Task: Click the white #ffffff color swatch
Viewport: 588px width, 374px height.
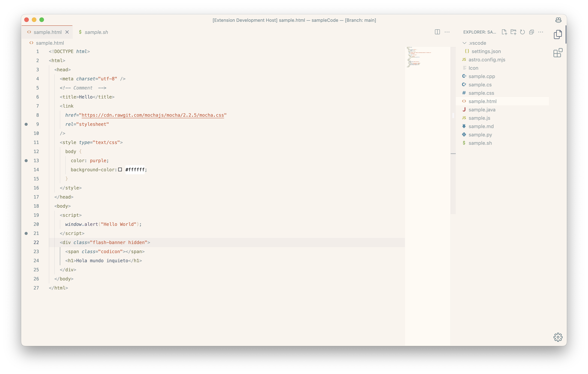Action: (x=120, y=170)
